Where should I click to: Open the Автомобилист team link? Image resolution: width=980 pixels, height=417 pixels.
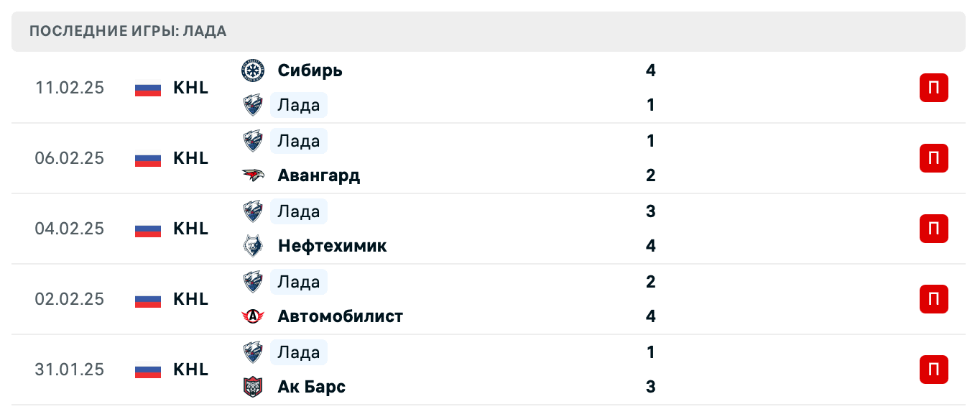point(340,316)
